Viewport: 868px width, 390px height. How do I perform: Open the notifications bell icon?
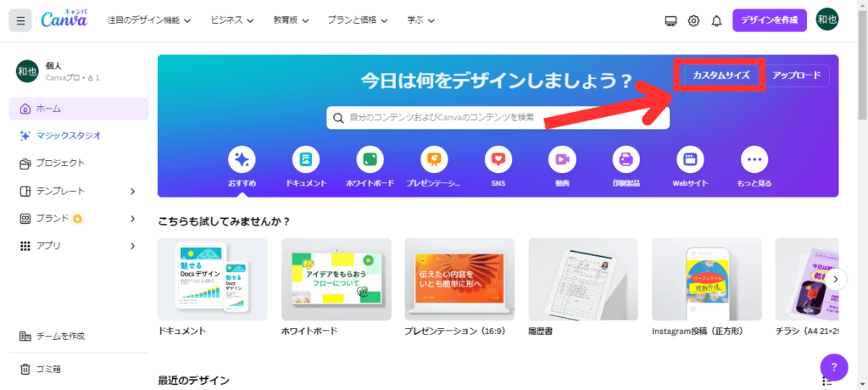point(716,20)
